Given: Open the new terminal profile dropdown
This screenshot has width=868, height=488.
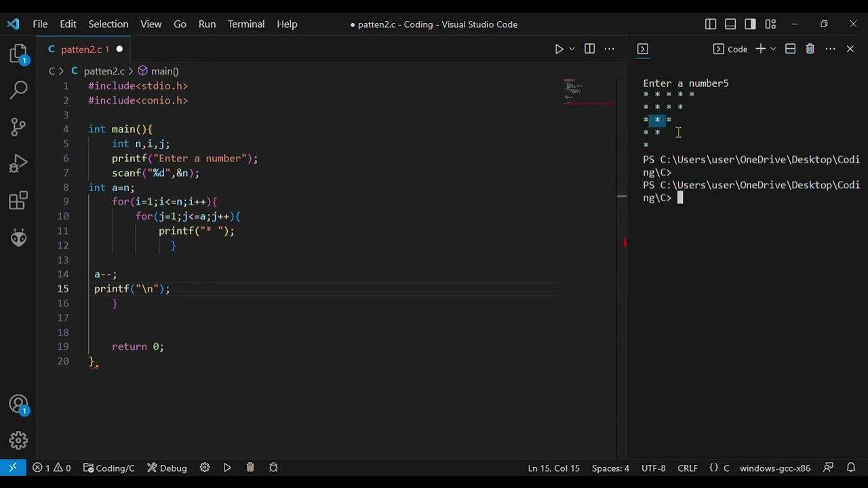Looking at the screenshot, I should 773,49.
